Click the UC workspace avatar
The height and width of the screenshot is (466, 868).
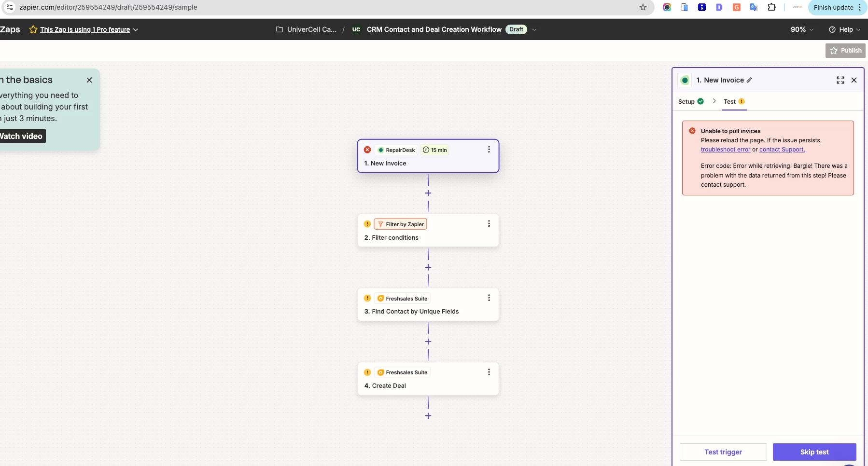pyautogui.click(x=356, y=29)
